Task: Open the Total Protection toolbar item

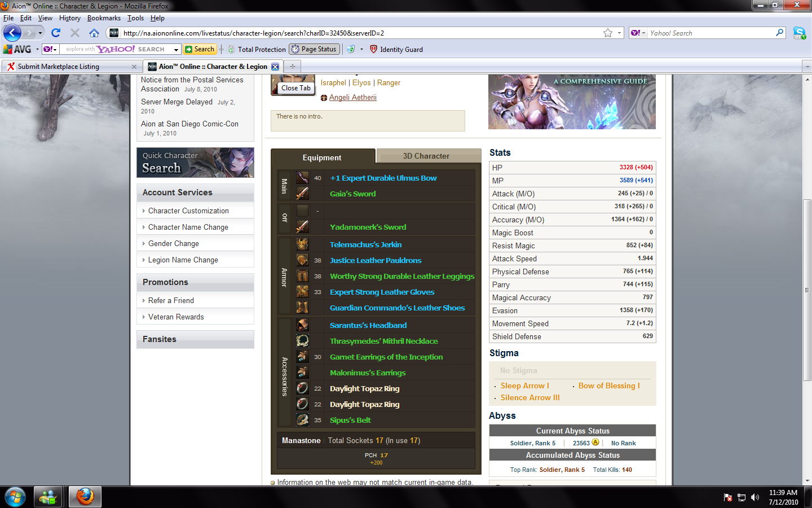Action: [257, 49]
